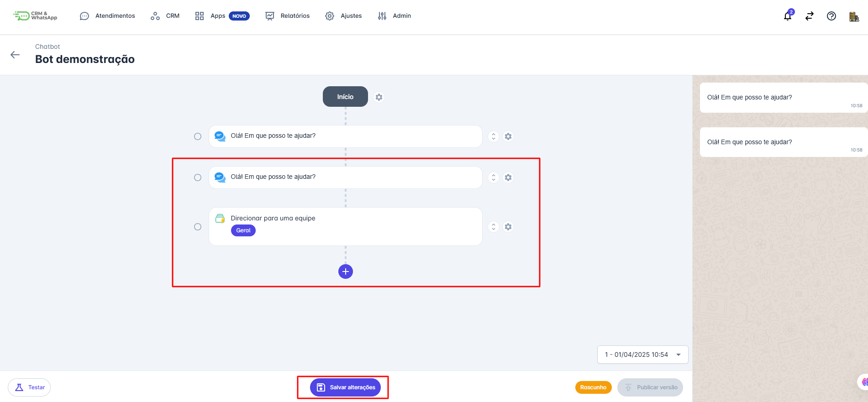Add new step with plus button
868x402 pixels.
[x=346, y=271]
